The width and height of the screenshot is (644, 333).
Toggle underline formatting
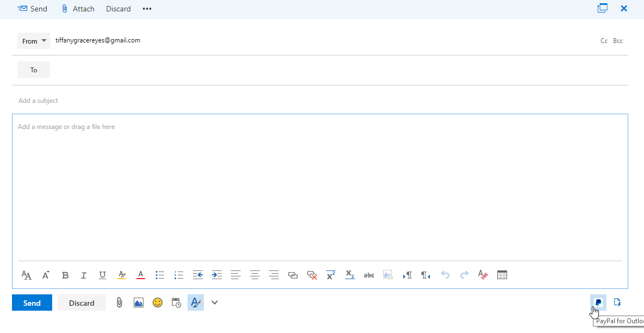click(103, 275)
